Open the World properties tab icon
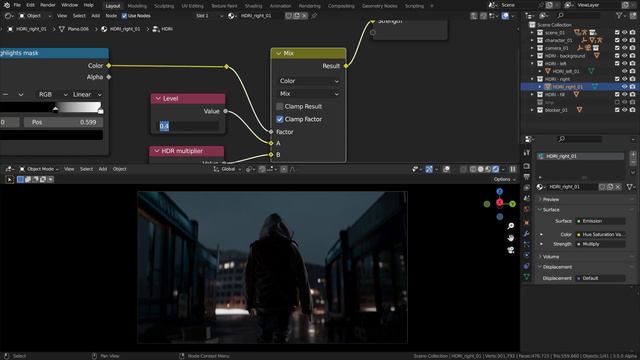The image size is (640, 360). [x=527, y=209]
